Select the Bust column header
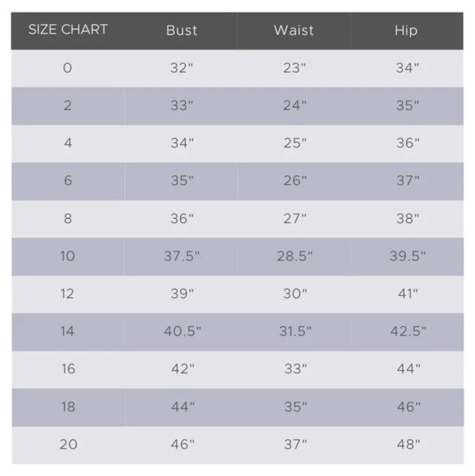Image resolution: width=475 pixels, height=476 pixels. pos(182,31)
